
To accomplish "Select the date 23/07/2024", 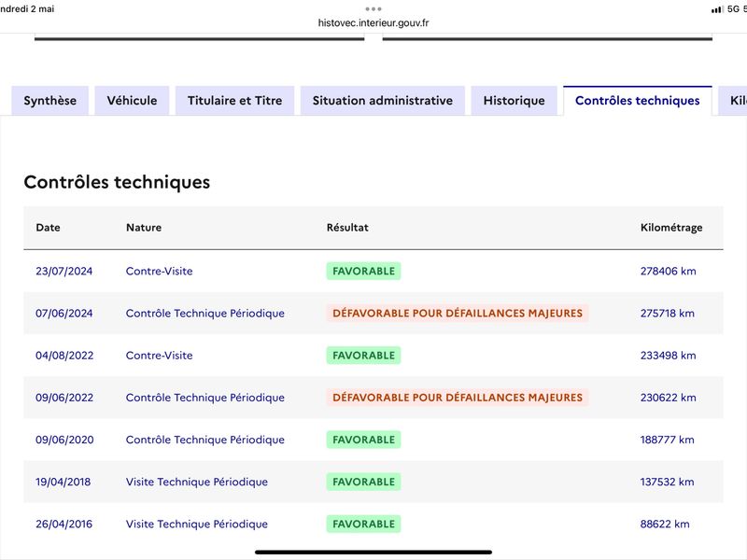I will point(63,271).
